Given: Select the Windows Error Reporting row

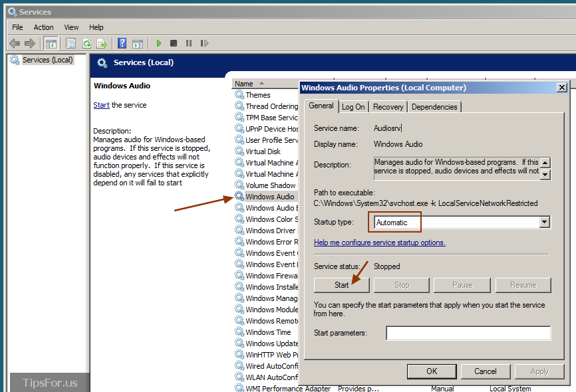Looking at the screenshot, I should (266, 242).
